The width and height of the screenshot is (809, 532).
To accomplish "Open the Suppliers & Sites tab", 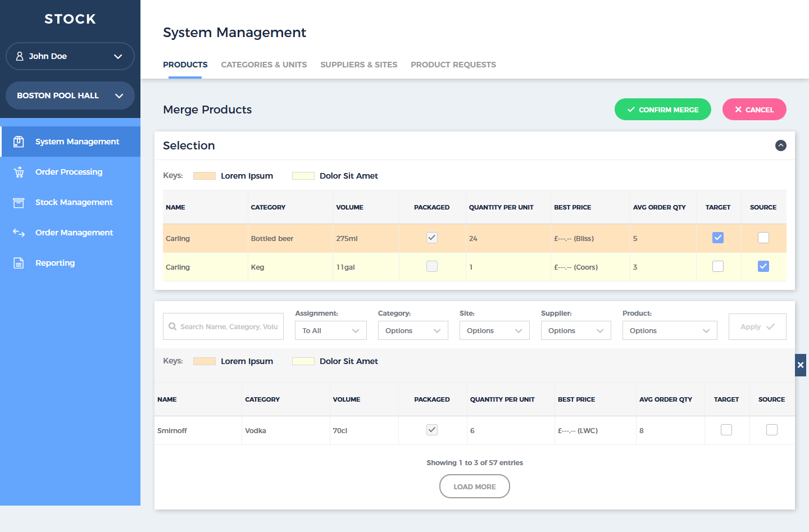I will click(x=358, y=65).
